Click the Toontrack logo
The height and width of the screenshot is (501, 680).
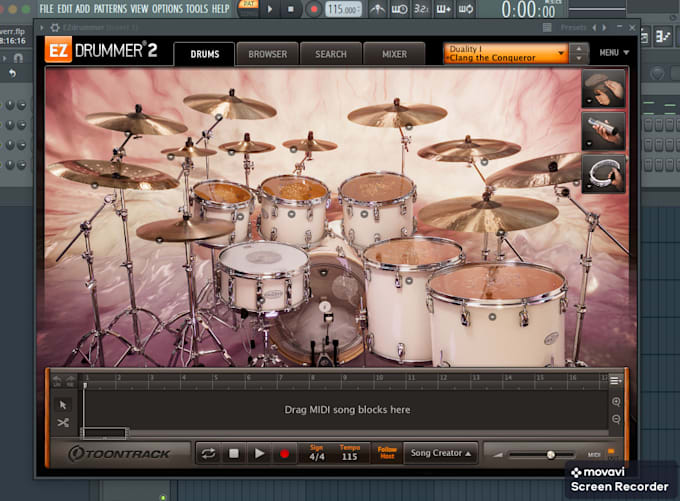click(119, 454)
